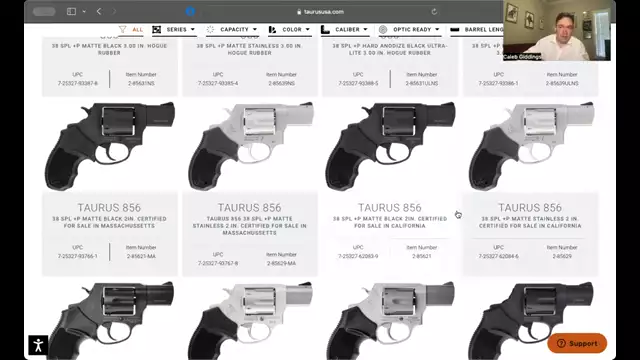The height and width of the screenshot is (360, 640).
Task: Click item number 2-85631NS
Action: 141,83
